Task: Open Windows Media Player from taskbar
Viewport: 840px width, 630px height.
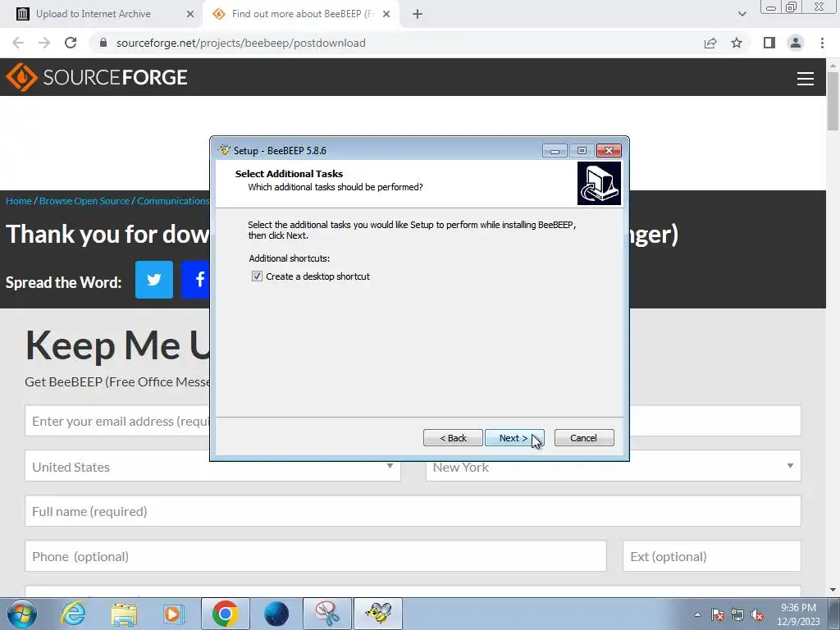Action: pyautogui.click(x=174, y=614)
